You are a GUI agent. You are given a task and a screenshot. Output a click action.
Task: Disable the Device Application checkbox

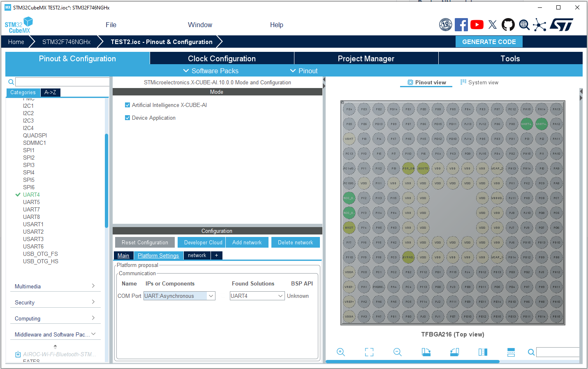[127, 118]
